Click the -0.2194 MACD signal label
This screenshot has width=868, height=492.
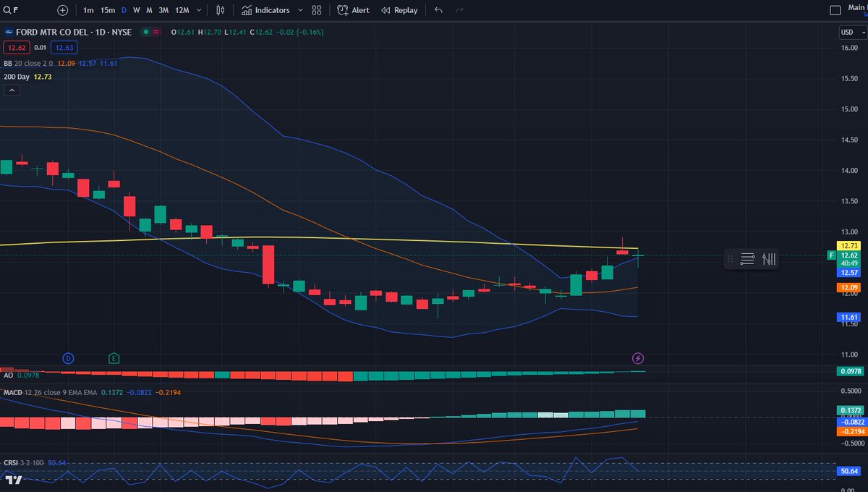[851, 431]
